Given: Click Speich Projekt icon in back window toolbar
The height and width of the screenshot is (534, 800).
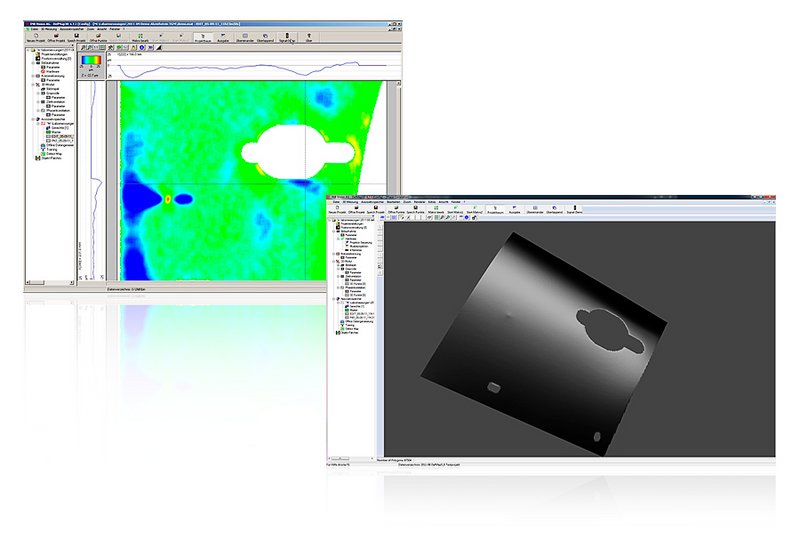Looking at the screenshot, I should 77,36.
